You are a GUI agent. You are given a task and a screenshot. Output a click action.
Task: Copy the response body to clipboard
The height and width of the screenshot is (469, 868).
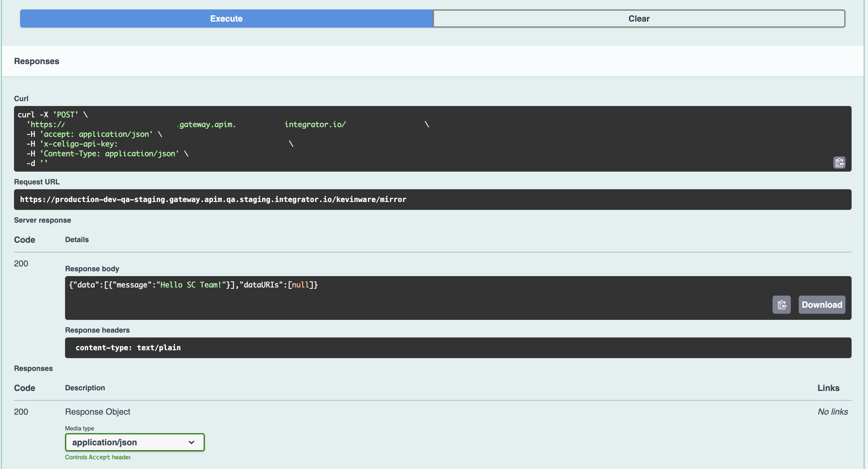pos(781,305)
